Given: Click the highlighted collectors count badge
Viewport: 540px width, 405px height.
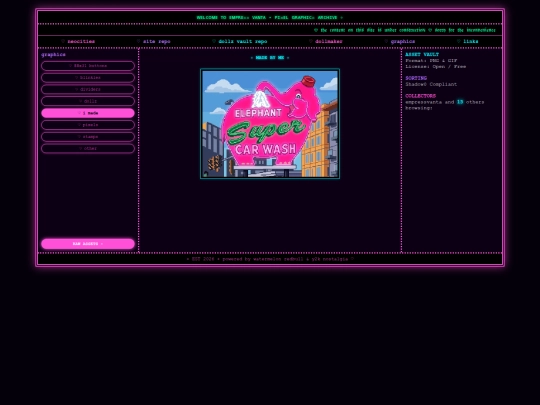Looking at the screenshot, I should (x=460, y=102).
